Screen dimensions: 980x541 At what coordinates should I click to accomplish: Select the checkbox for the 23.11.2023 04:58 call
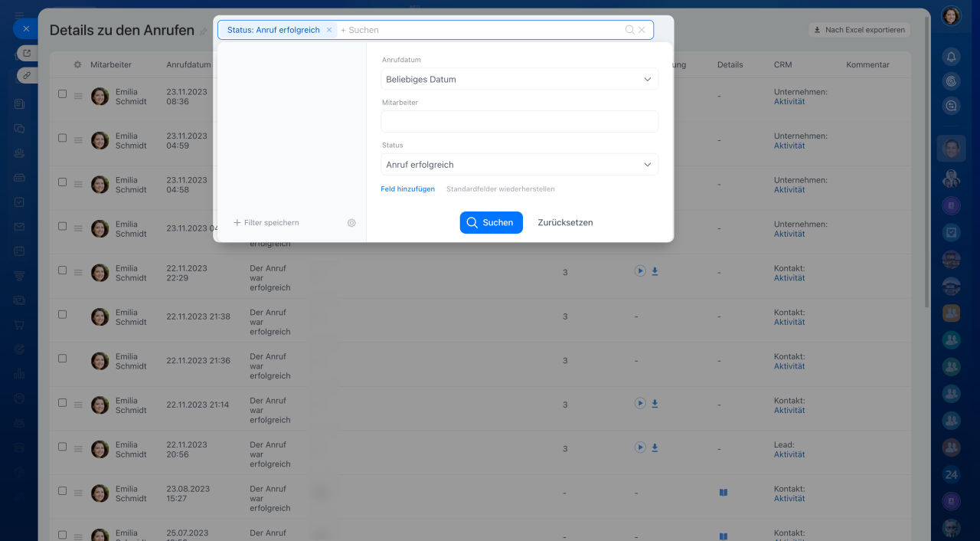click(x=63, y=182)
